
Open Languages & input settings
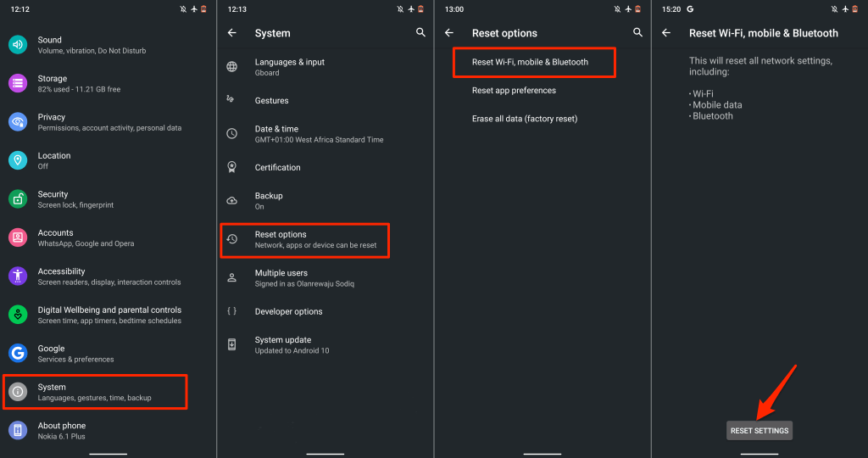click(290, 67)
